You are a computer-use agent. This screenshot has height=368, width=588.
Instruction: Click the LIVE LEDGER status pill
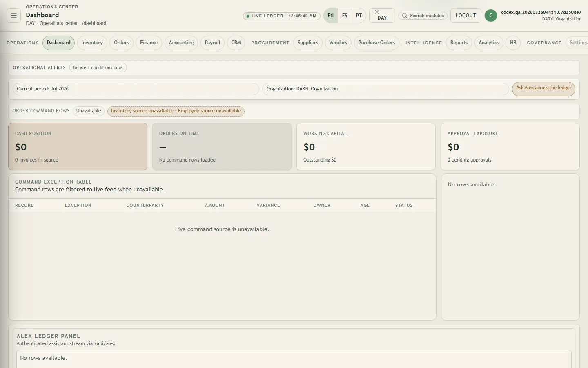281,16
